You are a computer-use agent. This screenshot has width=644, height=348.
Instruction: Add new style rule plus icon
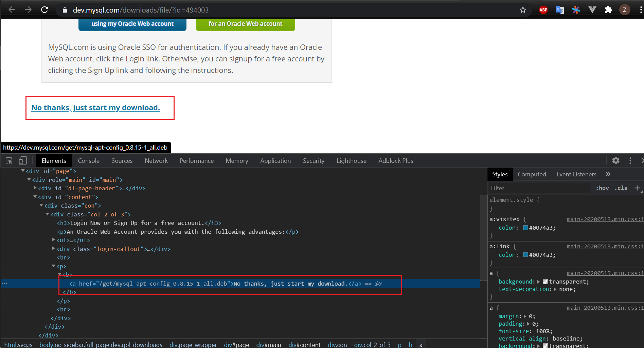[637, 188]
